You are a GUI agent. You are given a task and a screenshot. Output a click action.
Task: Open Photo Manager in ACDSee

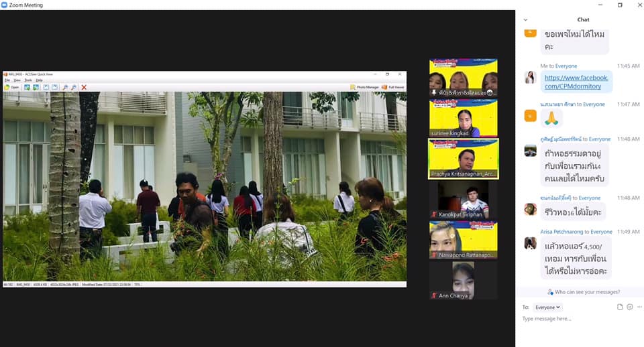[364, 87]
